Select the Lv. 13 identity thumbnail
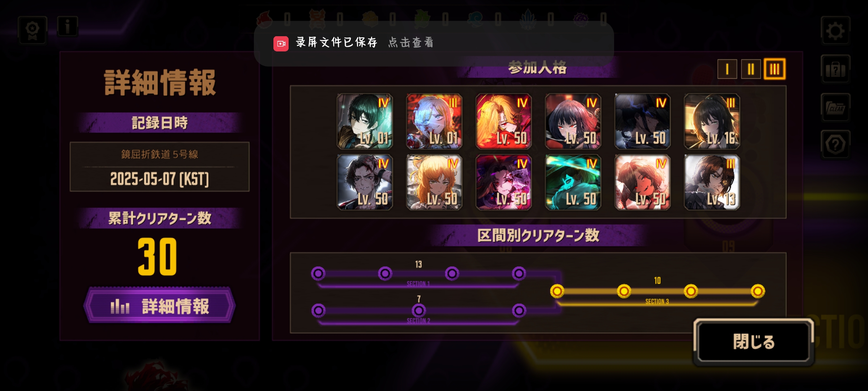Screen dimensions: 868x391 pos(712,182)
